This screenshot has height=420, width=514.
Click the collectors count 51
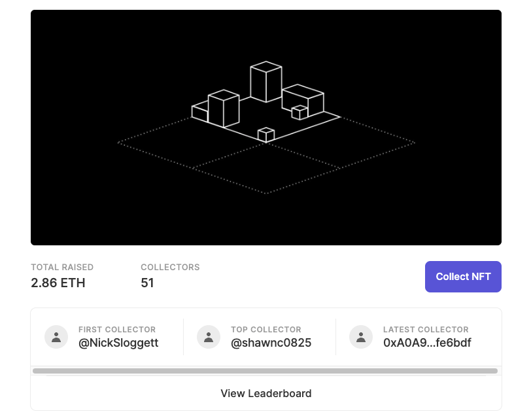point(148,283)
